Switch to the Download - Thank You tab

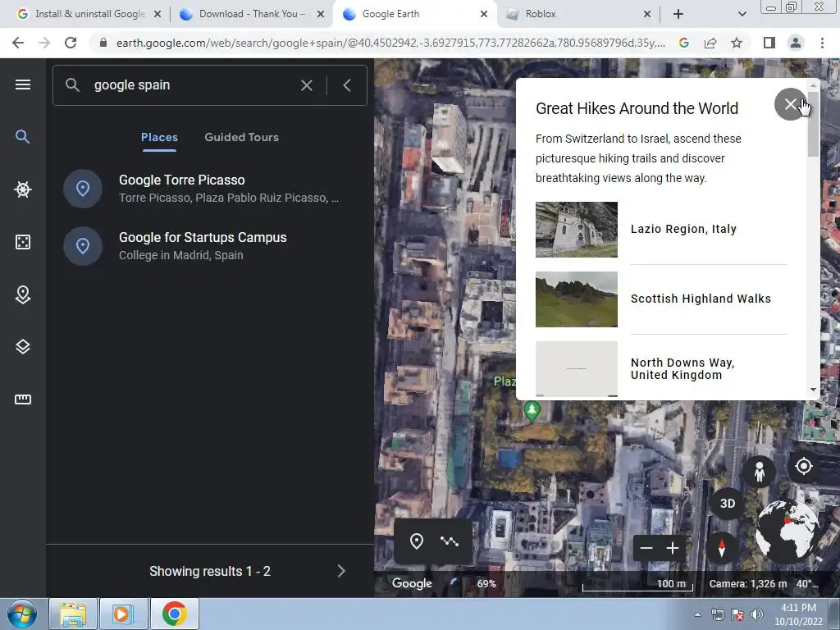pos(252,14)
